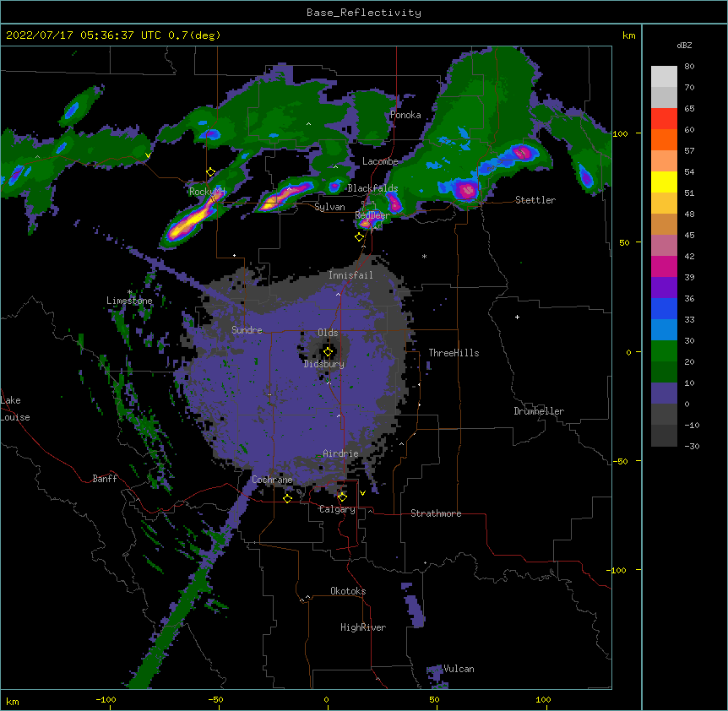
Task: Click the Calgary city label
Action: pyautogui.click(x=337, y=509)
